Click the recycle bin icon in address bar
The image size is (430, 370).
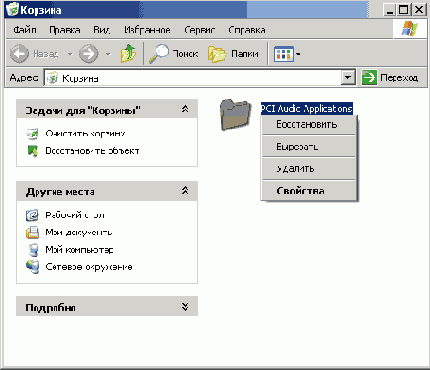[52, 78]
